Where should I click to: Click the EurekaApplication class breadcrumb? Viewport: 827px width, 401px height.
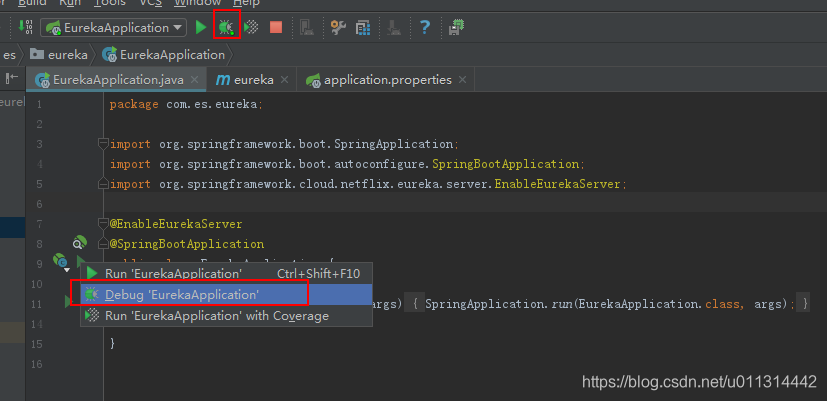(x=164, y=55)
